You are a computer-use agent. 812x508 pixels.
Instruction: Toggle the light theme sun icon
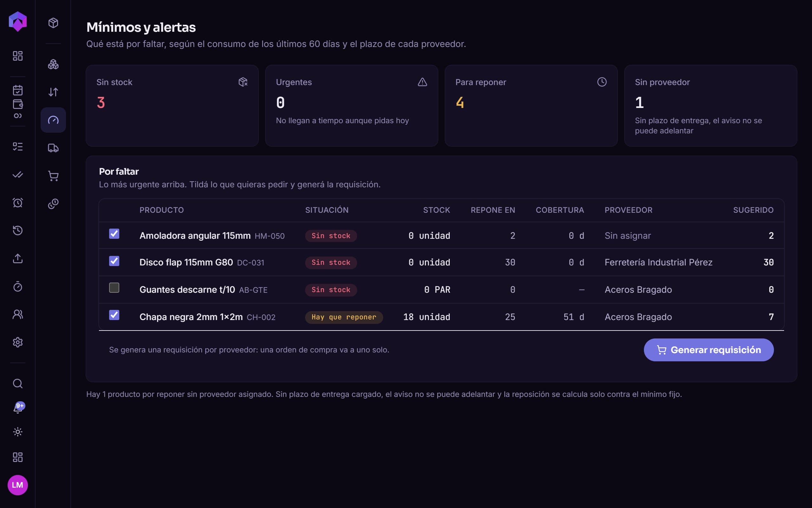click(17, 432)
